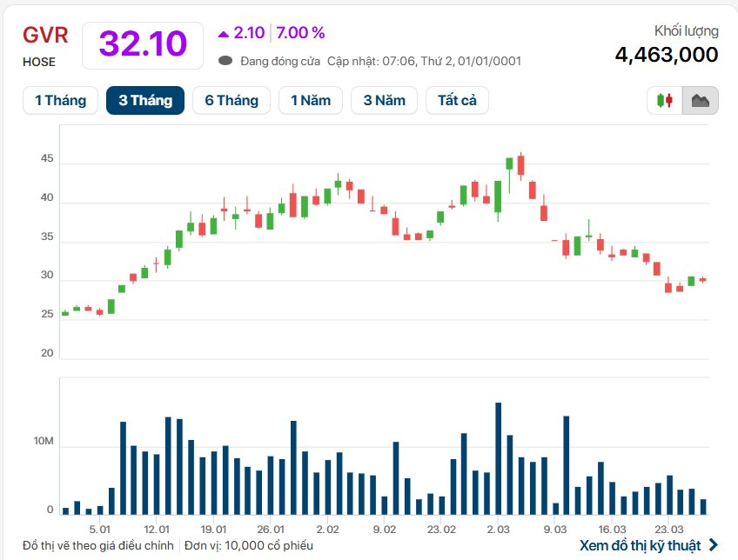Open the Xem đồ thị kỹ thuật link

(x=640, y=545)
